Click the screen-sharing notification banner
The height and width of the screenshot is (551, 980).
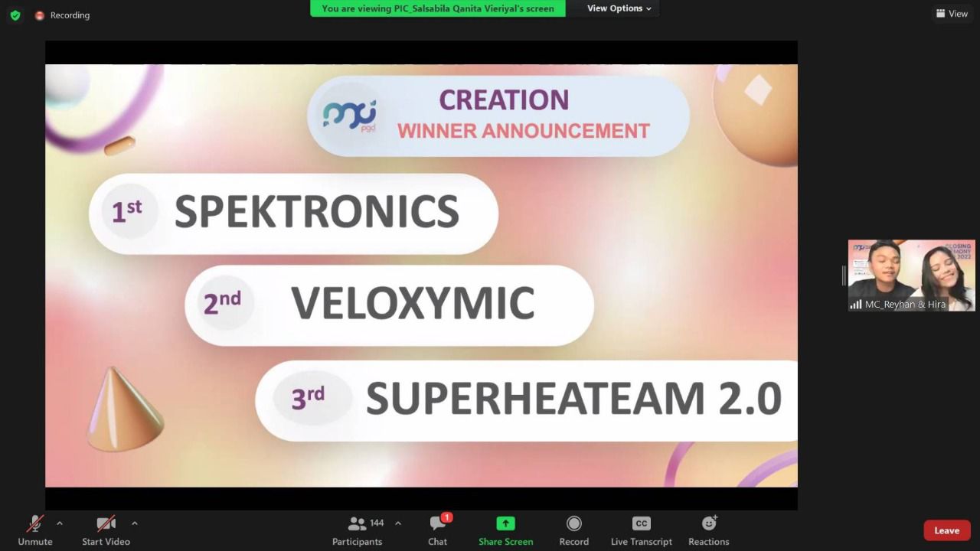point(438,8)
